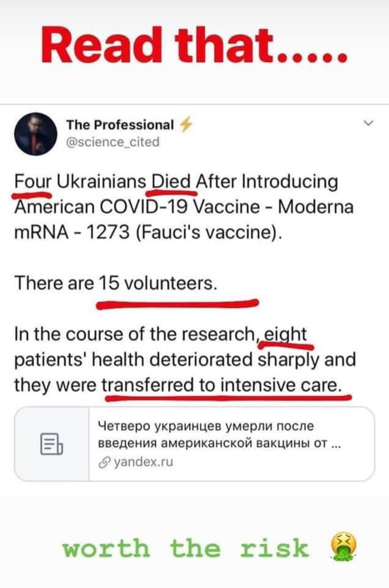The width and height of the screenshot is (389, 588).
Task: Click the underlined word Four
Action: (x=33, y=181)
